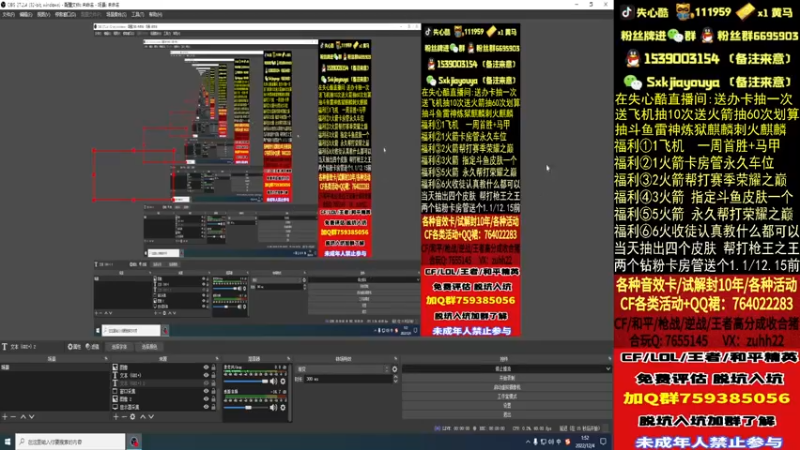The height and width of the screenshot is (450, 800).
Task: Open transition properties gear icon
Action: point(394,369)
